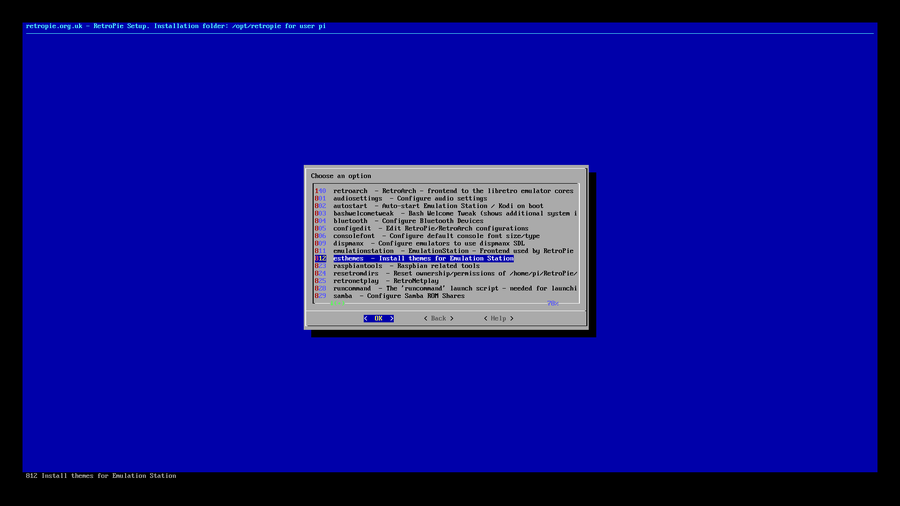Select 806 consolefont option
The height and width of the screenshot is (506, 900).
point(427,236)
